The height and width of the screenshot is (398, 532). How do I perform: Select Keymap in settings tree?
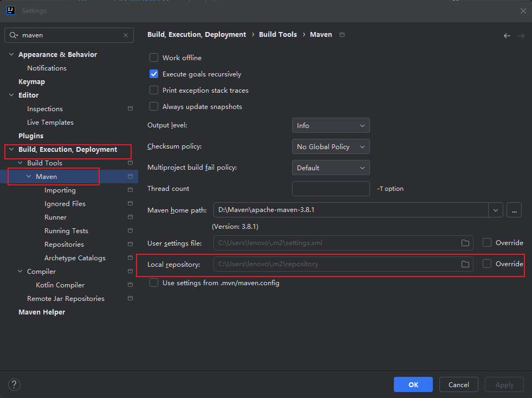point(31,82)
